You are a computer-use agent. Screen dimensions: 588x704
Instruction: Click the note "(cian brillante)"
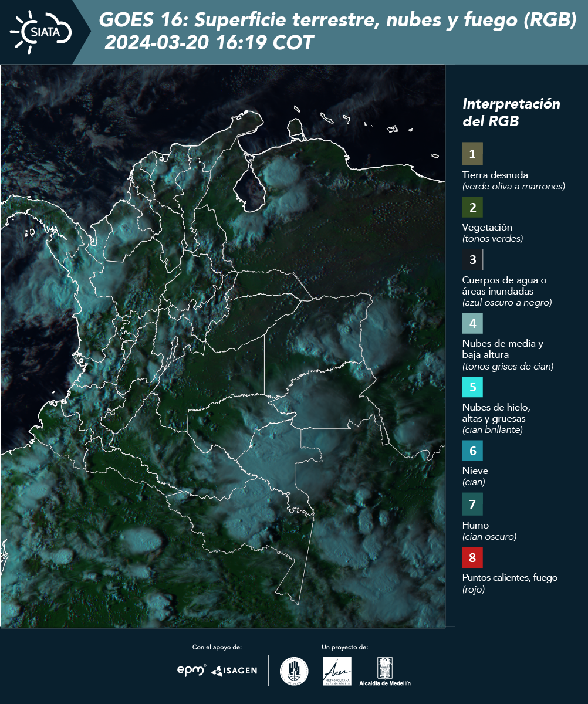coord(492,430)
